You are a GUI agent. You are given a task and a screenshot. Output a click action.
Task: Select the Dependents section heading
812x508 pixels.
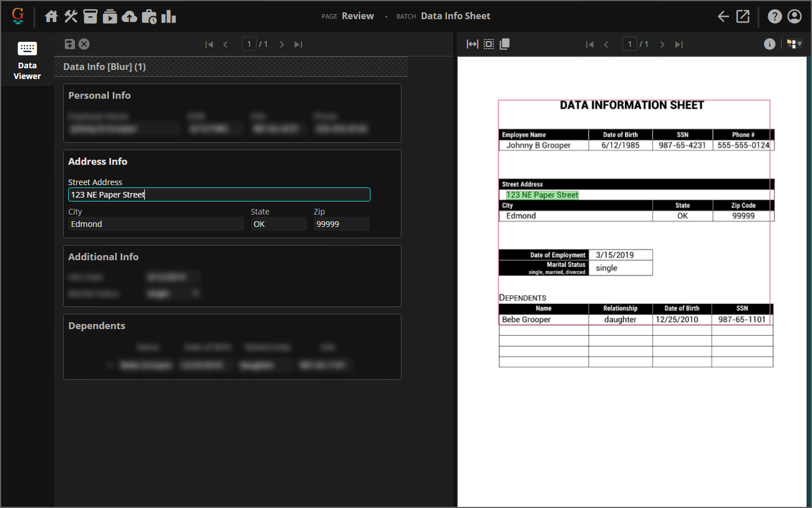[x=96, y=326]
